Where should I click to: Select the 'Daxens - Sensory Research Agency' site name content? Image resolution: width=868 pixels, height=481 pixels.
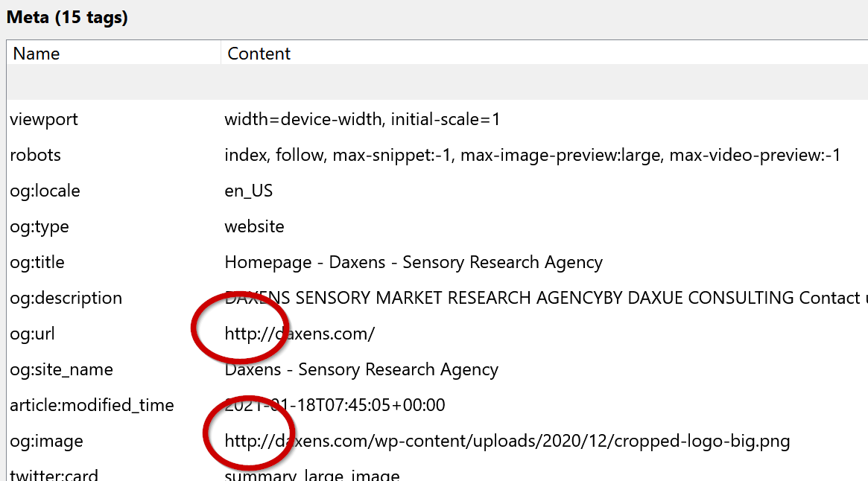(x=361, y=370)
